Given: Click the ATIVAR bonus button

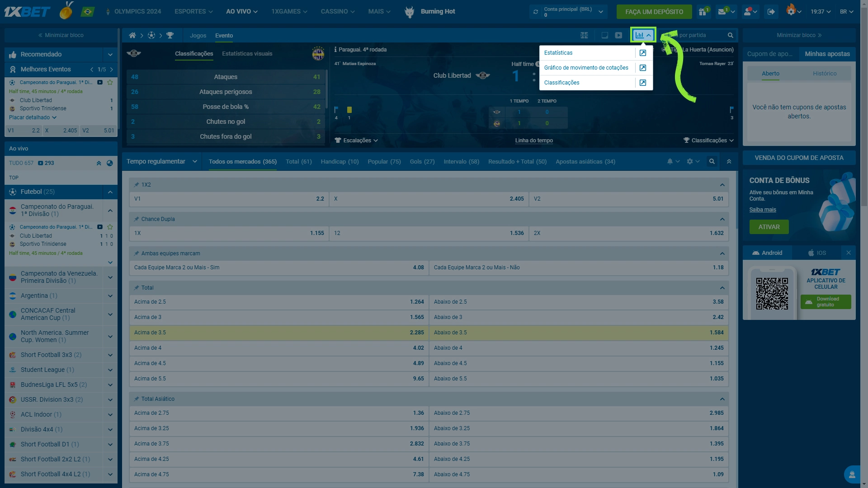Looking at the screenshot, I should tap(769, 227).
